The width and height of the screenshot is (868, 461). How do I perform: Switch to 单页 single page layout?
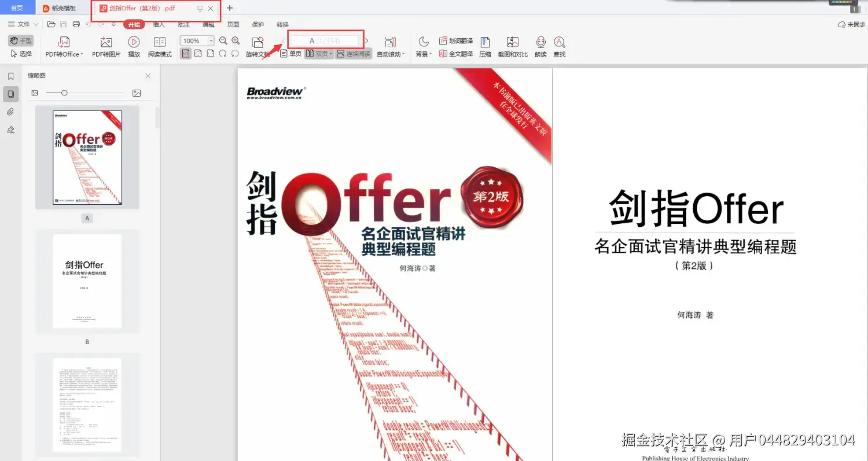[x=290, y=53]
